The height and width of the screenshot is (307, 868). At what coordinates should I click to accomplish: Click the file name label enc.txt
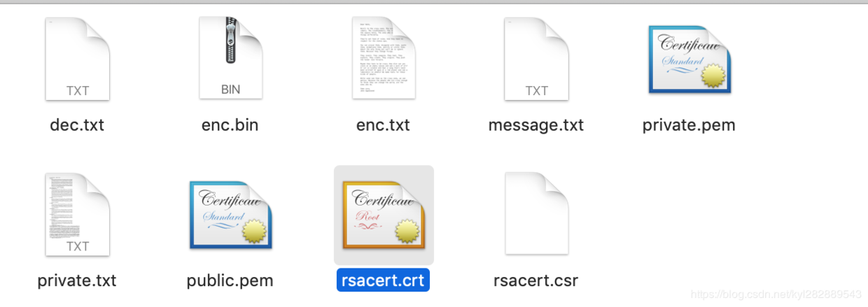[383, 125]
